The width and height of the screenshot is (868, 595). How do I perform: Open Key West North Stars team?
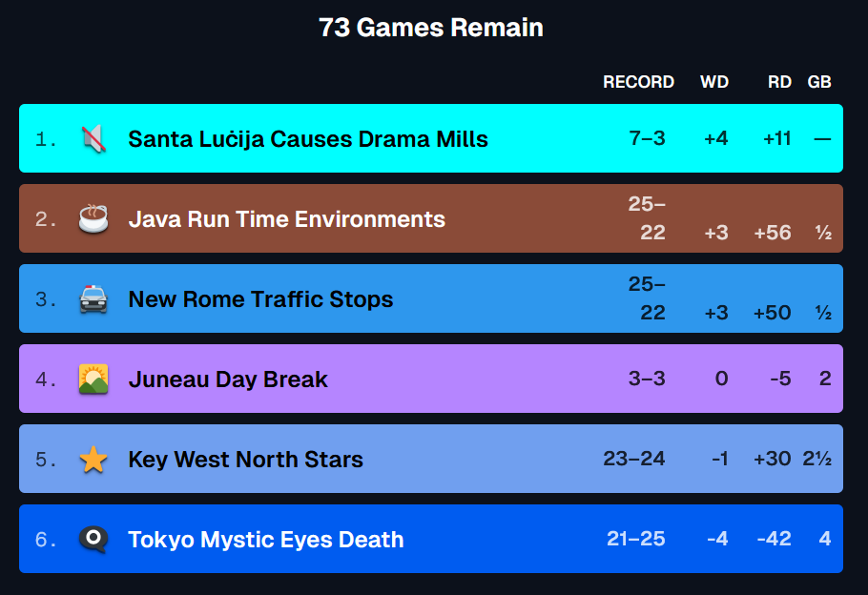[x=246, y=460]
